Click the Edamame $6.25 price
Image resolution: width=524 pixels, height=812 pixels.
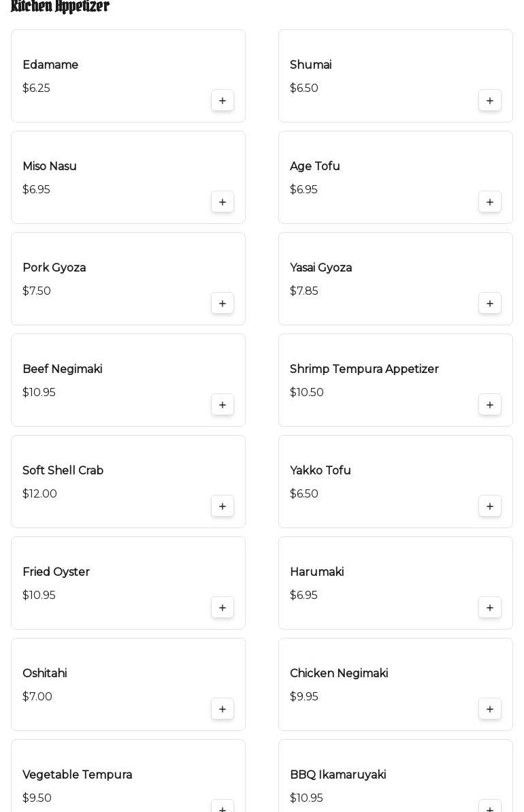click(x=36, y=88)
